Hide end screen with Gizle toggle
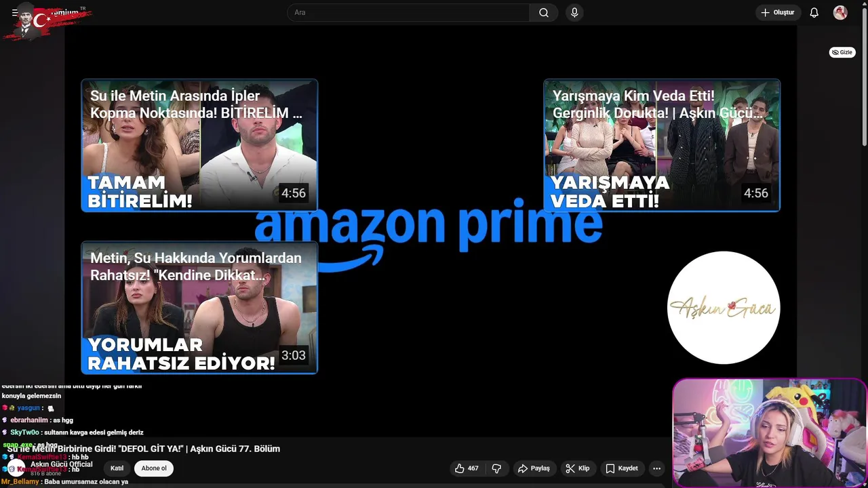The height and width of the screenshot is (488, 868). coord(842,52)
